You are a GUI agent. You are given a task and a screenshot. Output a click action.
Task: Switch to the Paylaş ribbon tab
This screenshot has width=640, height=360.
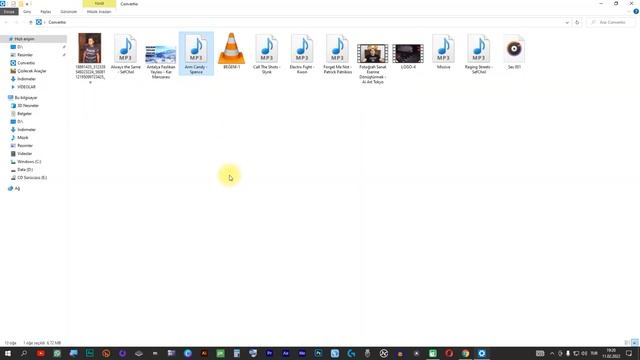pos(46,12)
